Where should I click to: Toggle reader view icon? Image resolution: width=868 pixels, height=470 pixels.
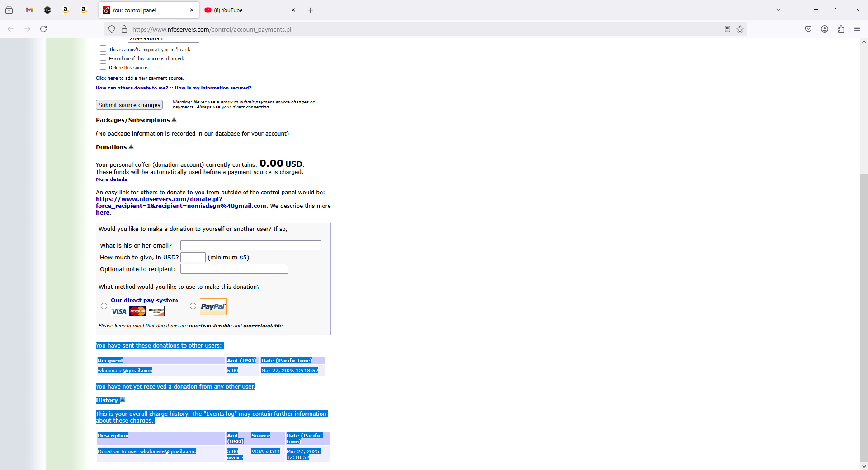tap(727, 29)
